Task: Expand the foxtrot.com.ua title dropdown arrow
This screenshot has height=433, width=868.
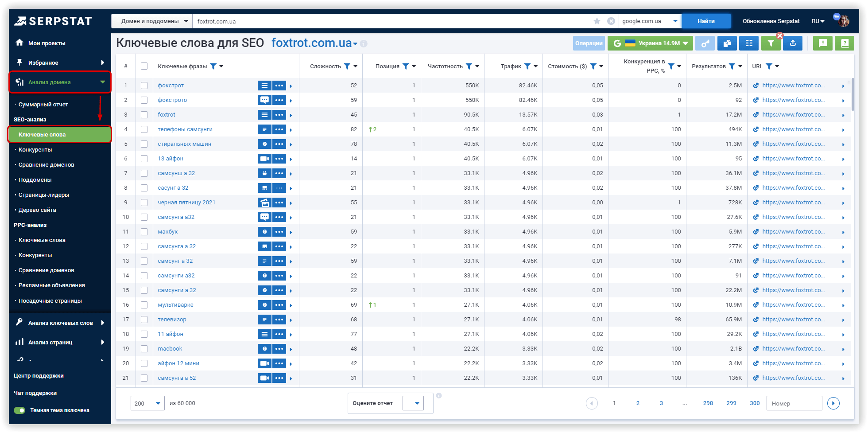Action: pyautogui.click(x=355, y=44)
